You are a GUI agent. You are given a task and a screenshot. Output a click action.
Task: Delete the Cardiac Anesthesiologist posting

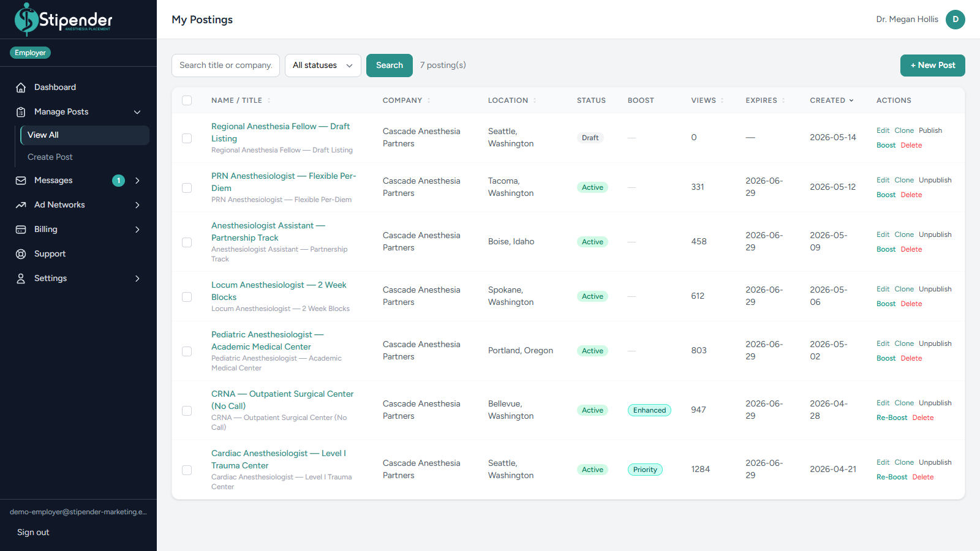click(923, 477)
